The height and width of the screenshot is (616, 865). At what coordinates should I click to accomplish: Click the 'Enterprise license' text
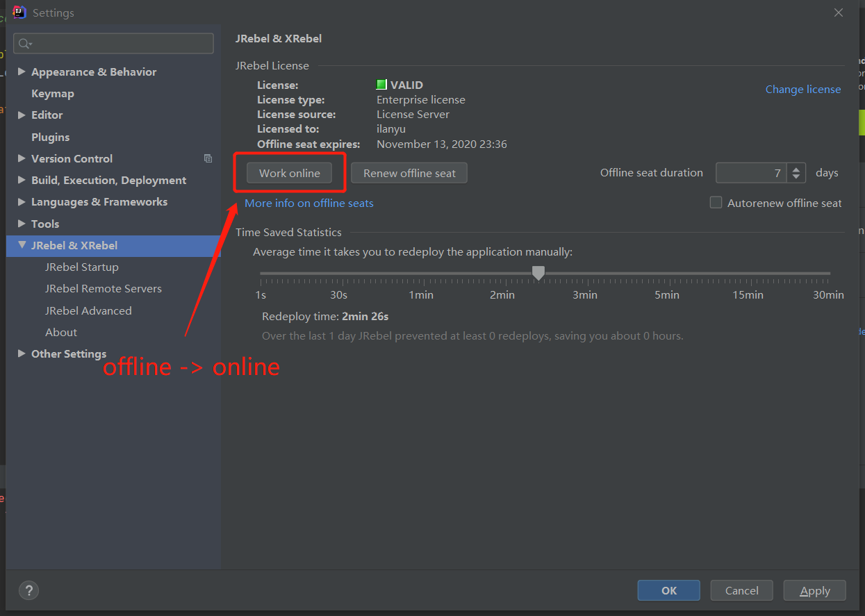click(x=421, y=99)
